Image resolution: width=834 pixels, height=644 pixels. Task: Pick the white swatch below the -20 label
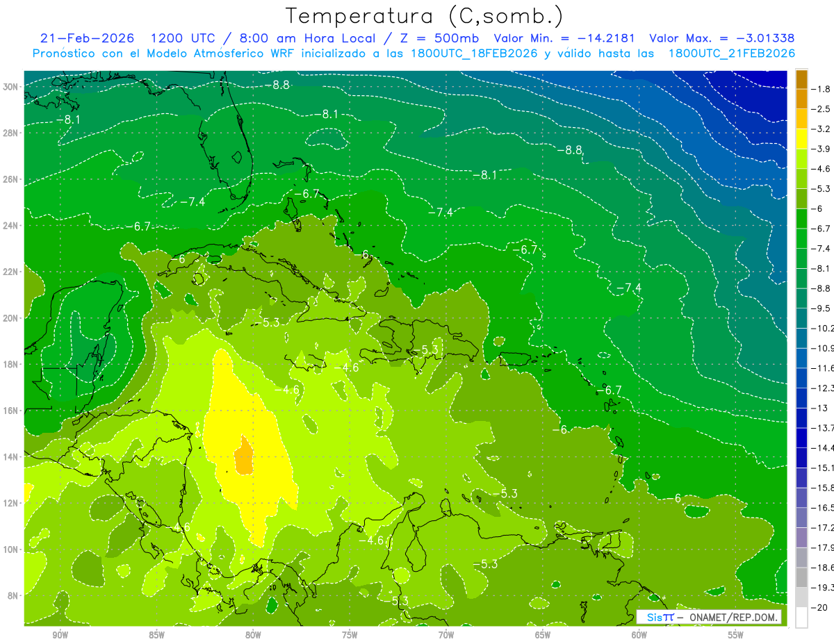[801, 617]
